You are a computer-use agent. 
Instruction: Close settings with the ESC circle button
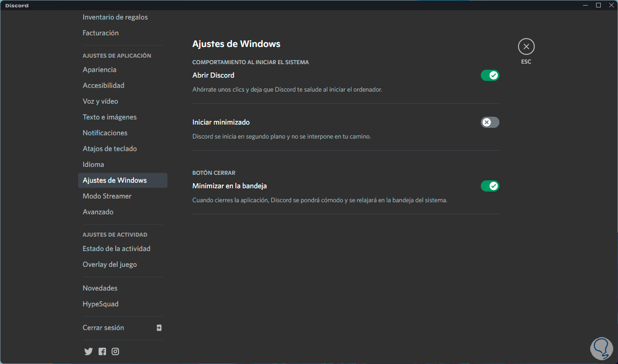click(x=526, y=46)
